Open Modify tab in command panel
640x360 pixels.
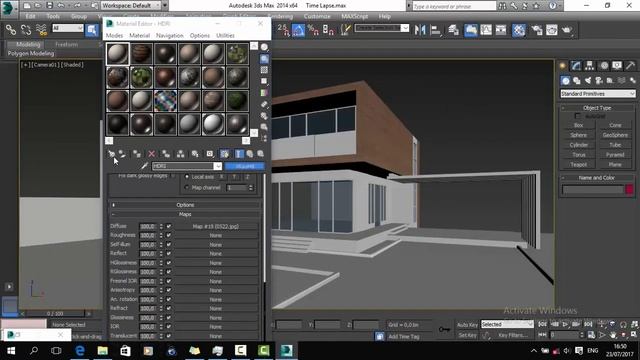point(576,66)
